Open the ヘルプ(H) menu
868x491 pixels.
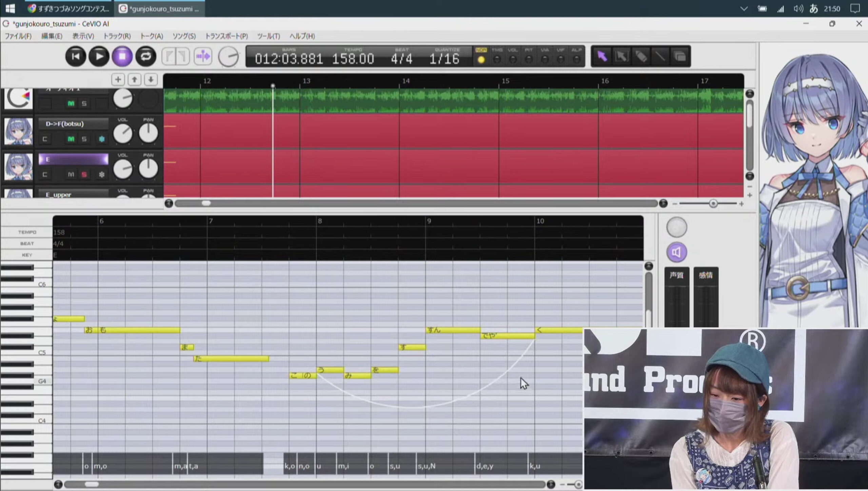pos(302,36)
